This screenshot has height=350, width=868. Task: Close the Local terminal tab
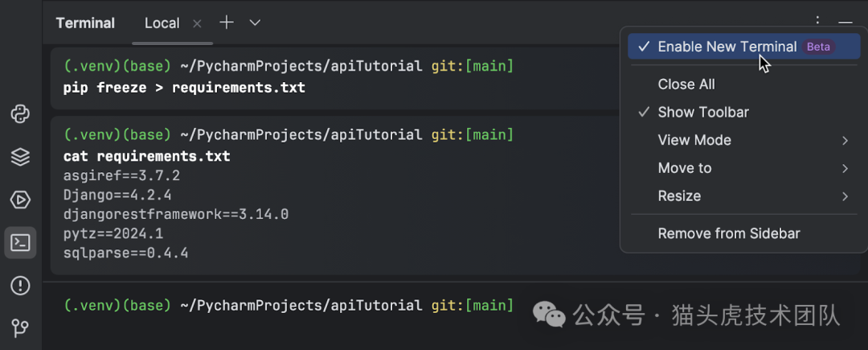(x=197, y=23)
